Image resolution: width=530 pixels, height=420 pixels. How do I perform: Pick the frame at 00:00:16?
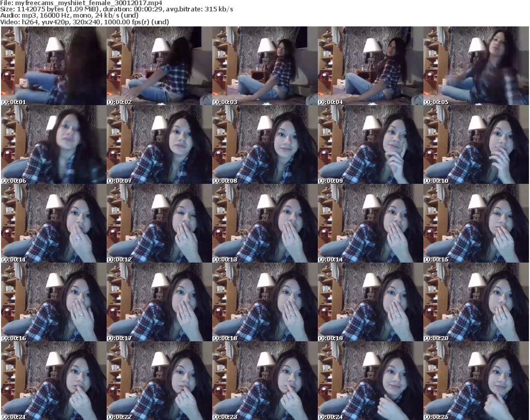tap(53, 302)
